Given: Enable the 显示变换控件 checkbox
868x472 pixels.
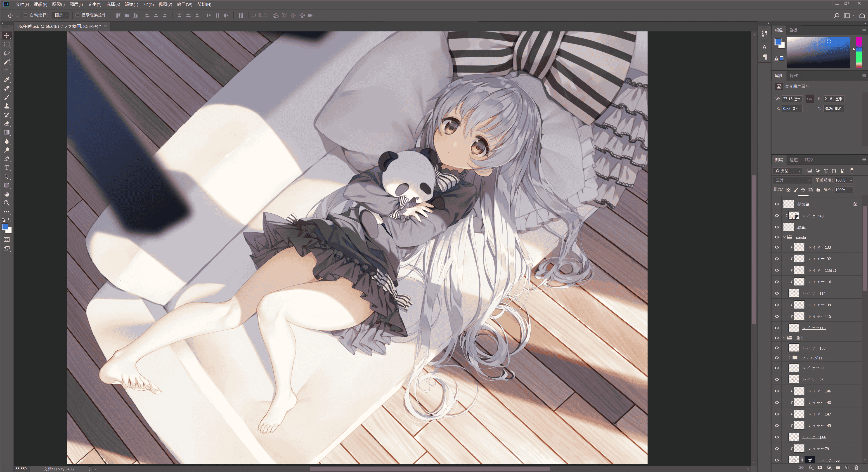Looking at the screenshot, I should pos(77,15).
